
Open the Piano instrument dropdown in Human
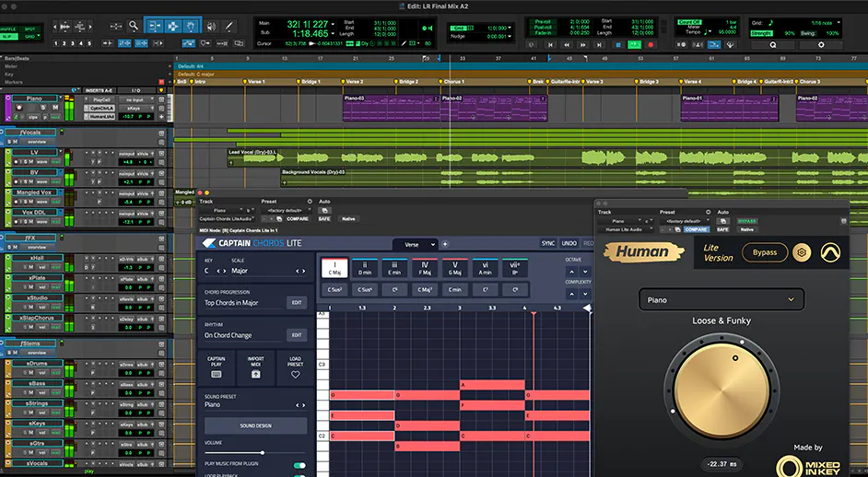(x=721, y=299)
